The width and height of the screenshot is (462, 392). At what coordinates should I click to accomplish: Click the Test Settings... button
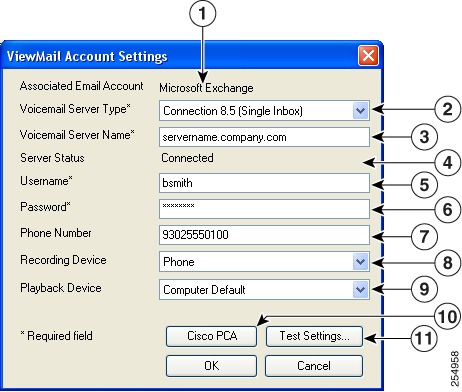click(x=314, y=336)
